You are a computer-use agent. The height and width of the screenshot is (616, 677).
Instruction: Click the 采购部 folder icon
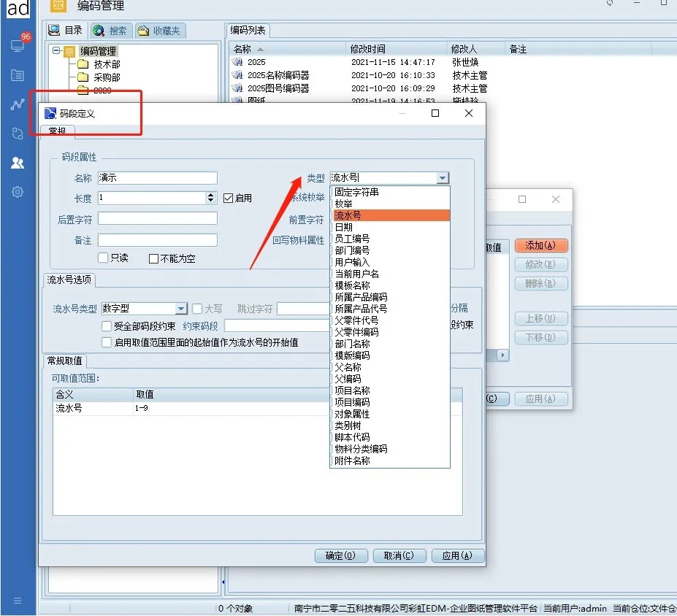pyautogui.click(x=83, y=77)
